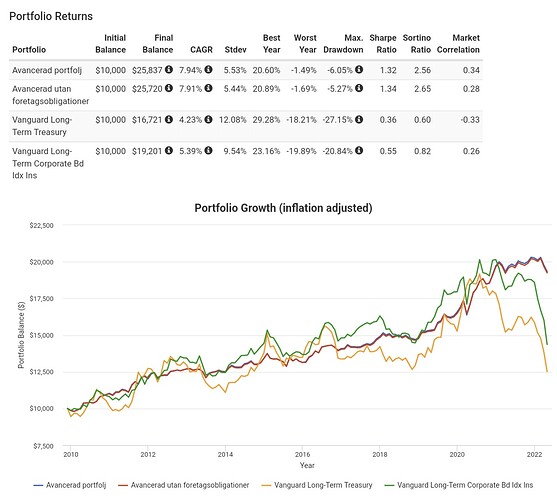Click the Final Balance column header
This screenshot has width=557, height=499.
pos(158,44)
